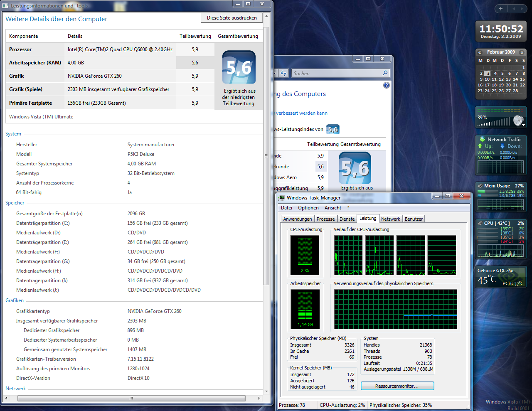
Task: Click the Teilbewertung column header in the details window
Action: 195,36
